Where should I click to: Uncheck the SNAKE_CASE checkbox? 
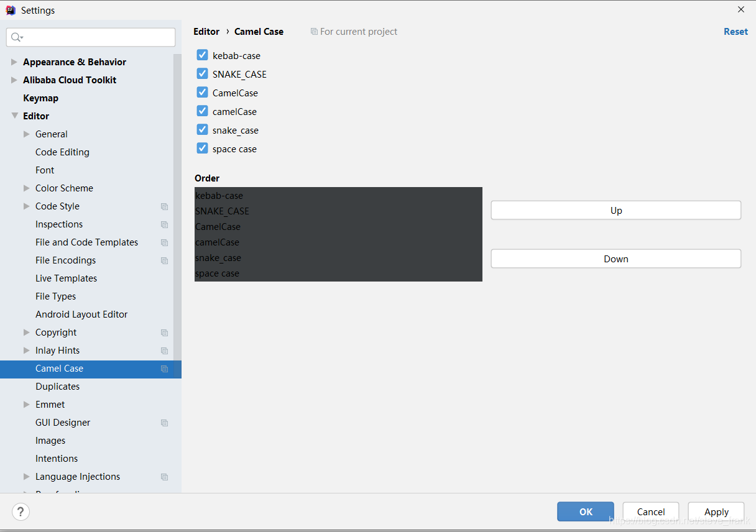[202, 74]
